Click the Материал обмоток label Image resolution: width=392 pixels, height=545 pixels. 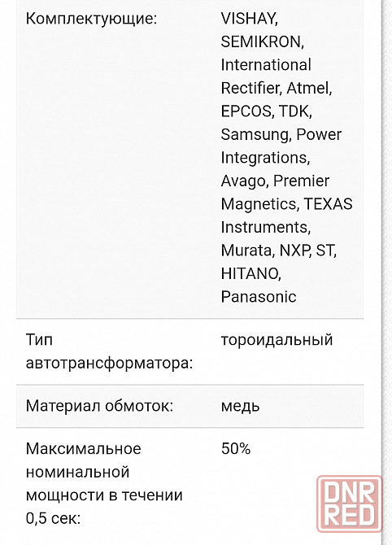[99, 406]
